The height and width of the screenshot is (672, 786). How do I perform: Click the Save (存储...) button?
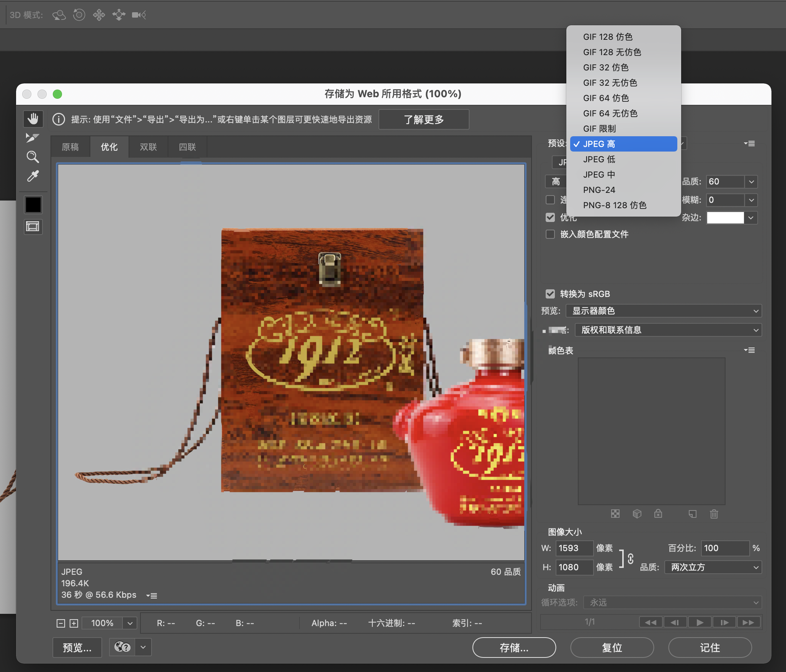click(x=514, y=648)
